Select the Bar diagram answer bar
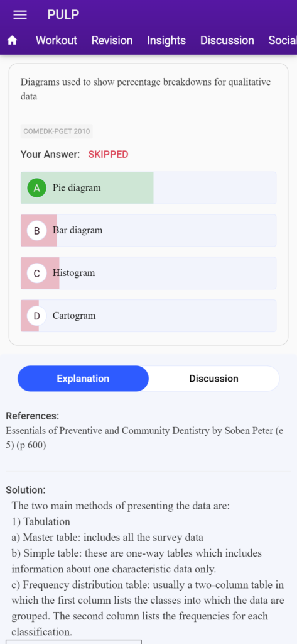 click(148, 231)
